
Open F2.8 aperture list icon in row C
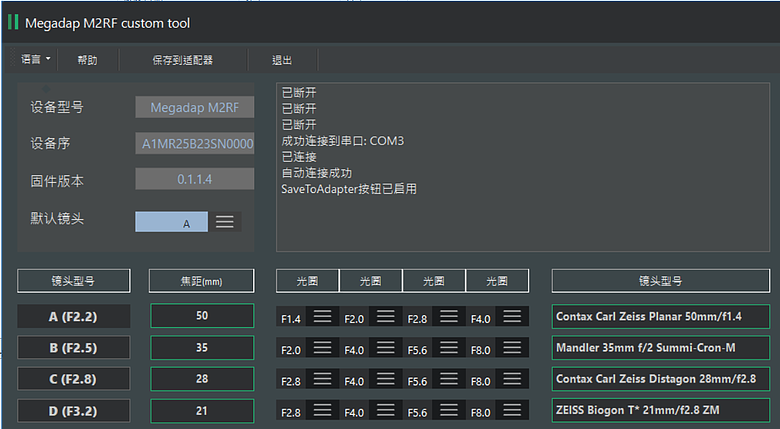tap(322, 379)
